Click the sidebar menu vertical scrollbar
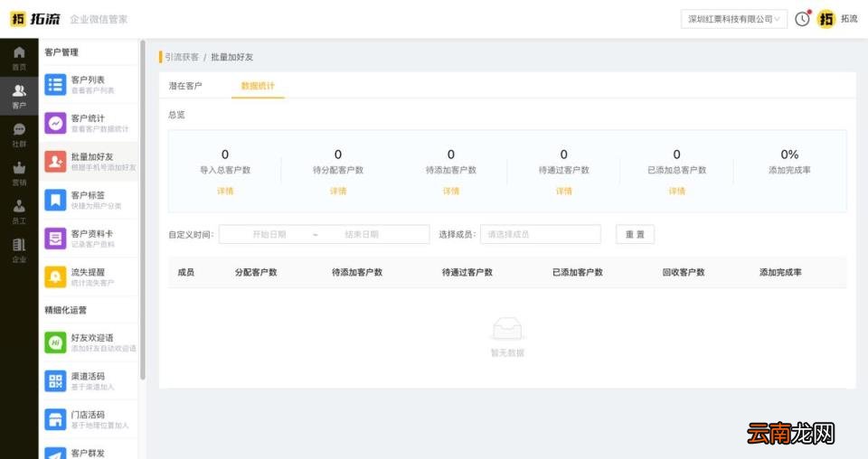This screenshot has width=868, height=459. [143, 211]
